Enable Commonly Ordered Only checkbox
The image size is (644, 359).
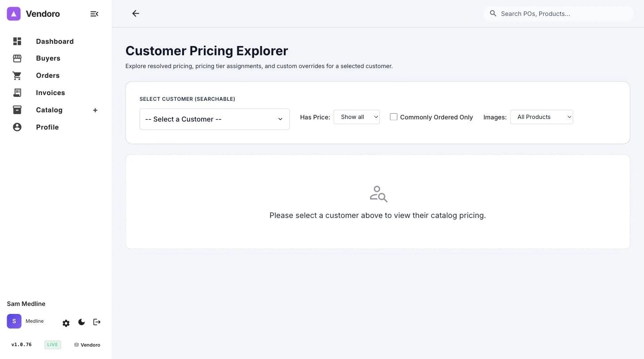pyautogui.click(x=394, y=117)
